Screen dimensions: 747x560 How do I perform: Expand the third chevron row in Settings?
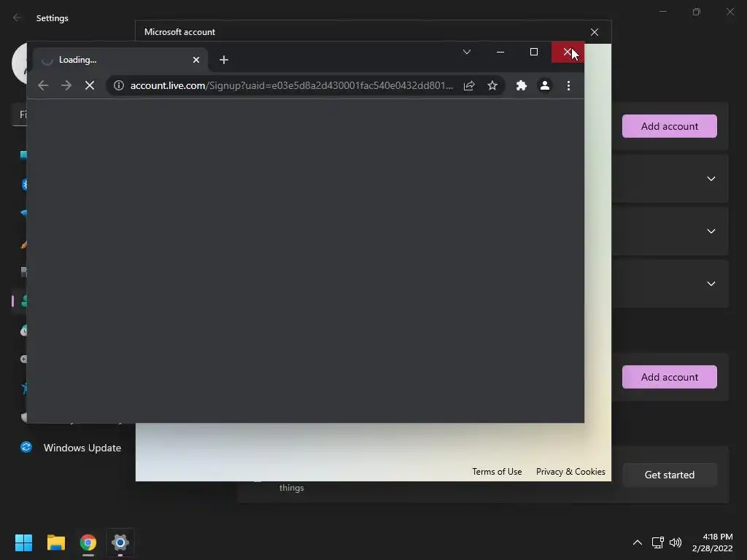(x=711, y=284)
